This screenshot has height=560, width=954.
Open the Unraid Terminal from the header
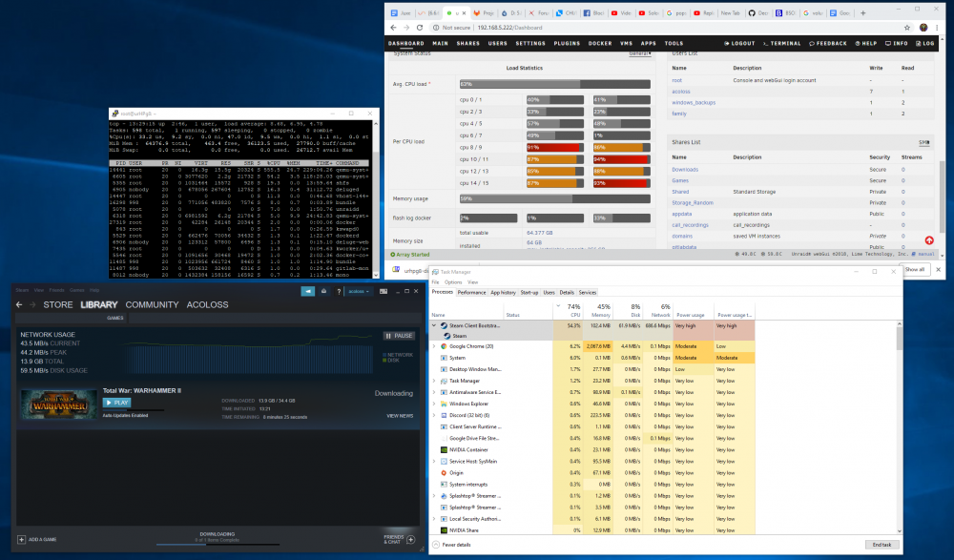tap(782, 43)
